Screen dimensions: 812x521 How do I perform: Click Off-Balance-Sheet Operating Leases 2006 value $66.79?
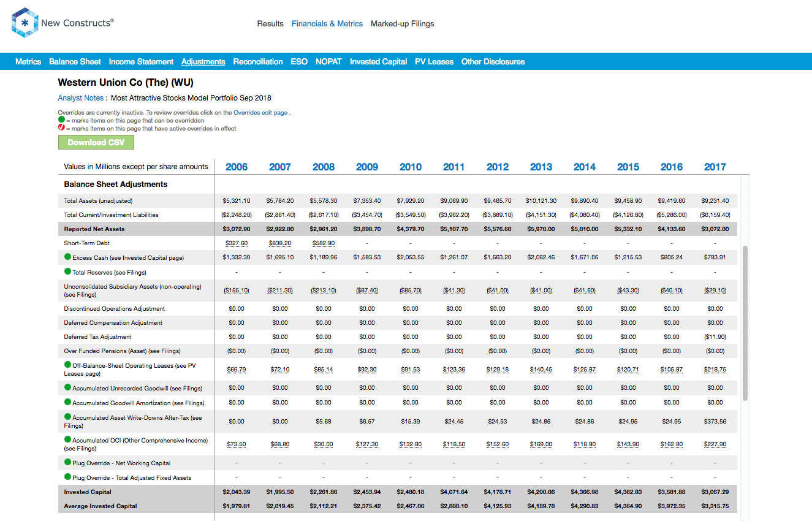coord(237,370)
